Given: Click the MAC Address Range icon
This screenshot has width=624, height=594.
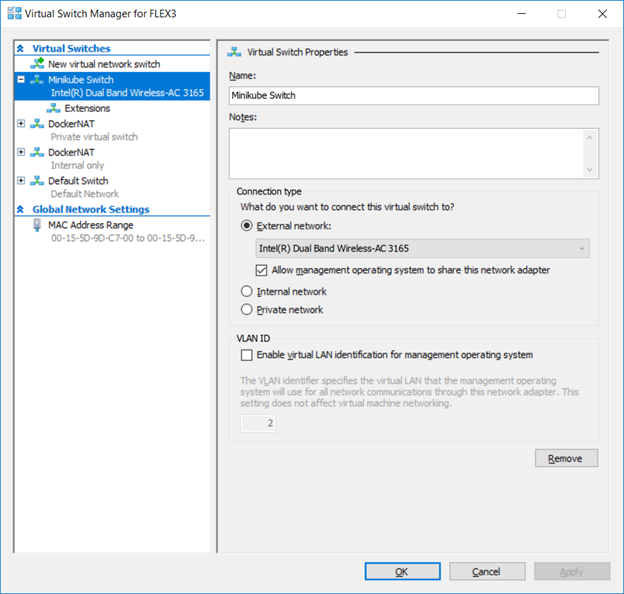Looking at the screenshot, I should point(37,225).
